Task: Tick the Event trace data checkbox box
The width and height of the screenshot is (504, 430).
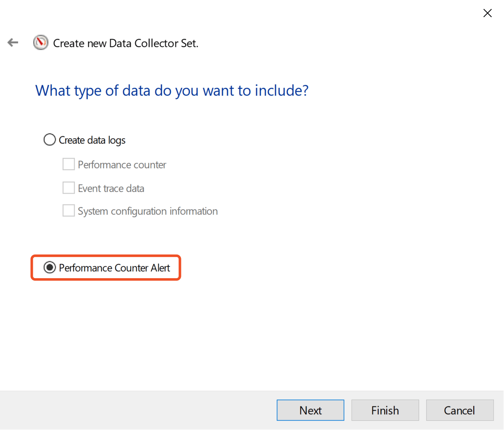Action: (x=69, y=188)
